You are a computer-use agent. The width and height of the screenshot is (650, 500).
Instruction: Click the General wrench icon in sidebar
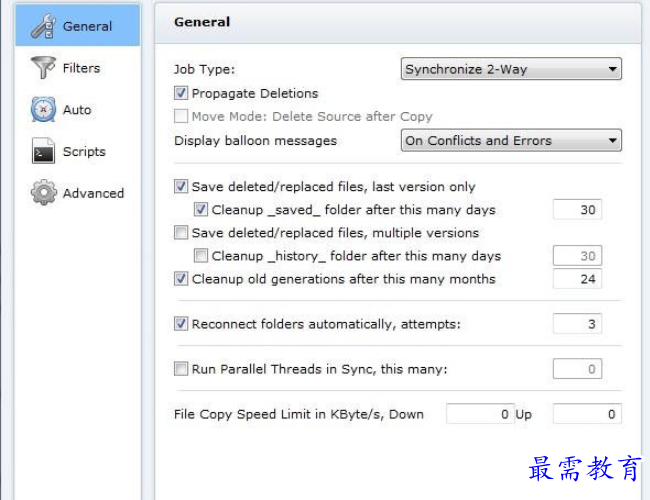click(44, 26)
